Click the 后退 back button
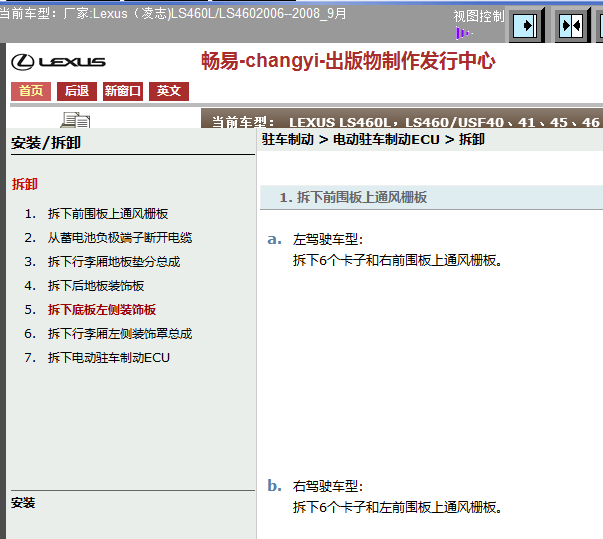This screenshot has height=539, width=603. [x=77, y=91]
